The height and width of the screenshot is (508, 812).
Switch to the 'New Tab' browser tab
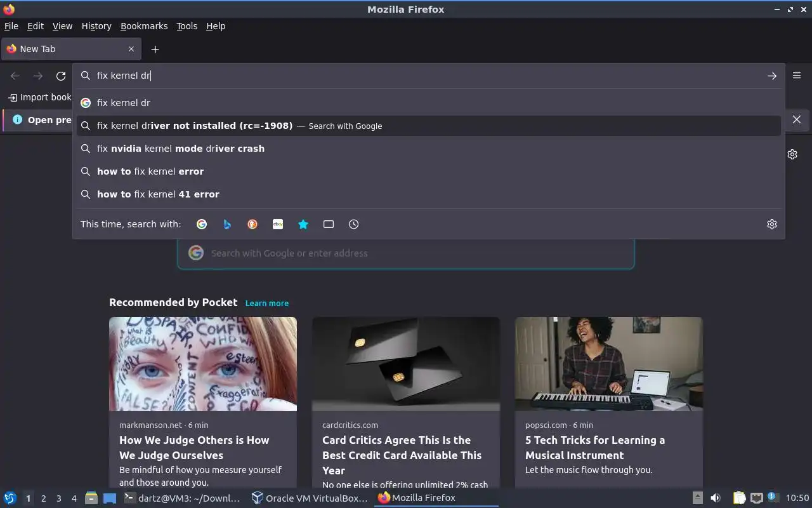coord(70,49)
